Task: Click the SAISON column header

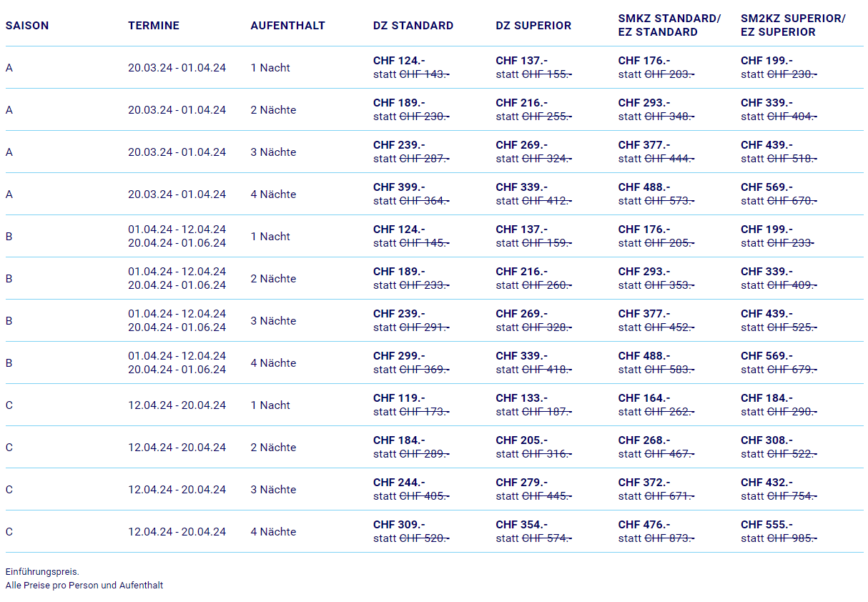Action: tap(27, 26)
